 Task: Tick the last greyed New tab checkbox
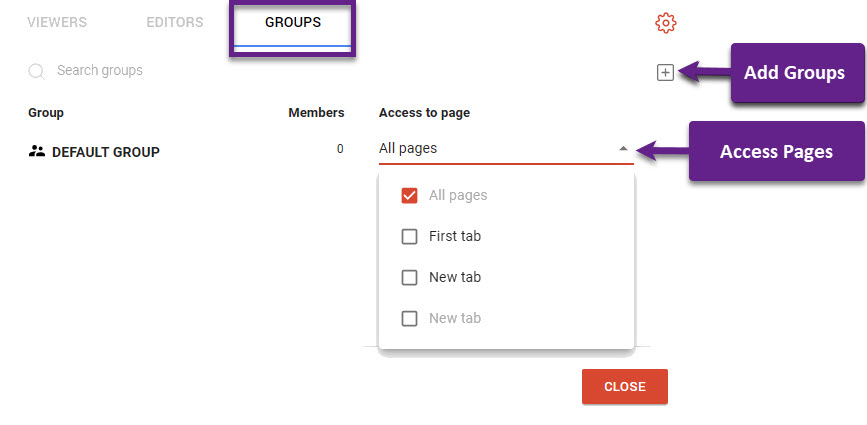tap(409, 319)
